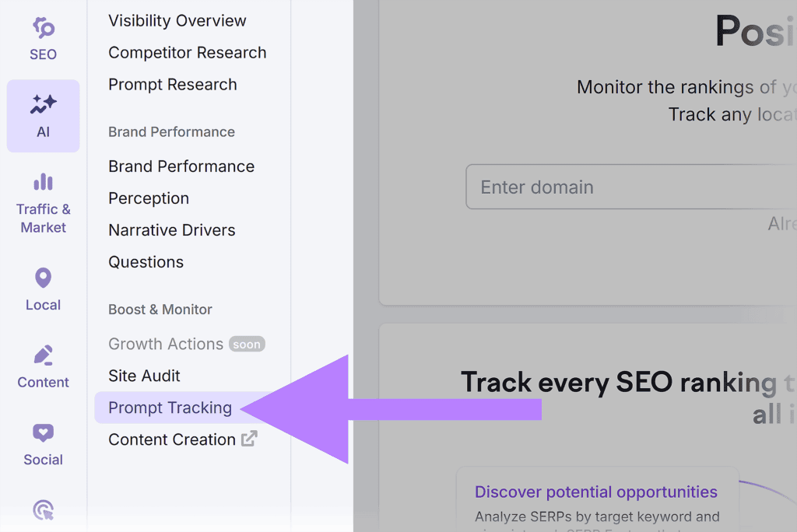Click the external link icon beside Content Creation
This screenshot has height=532, width=797.
248,437
